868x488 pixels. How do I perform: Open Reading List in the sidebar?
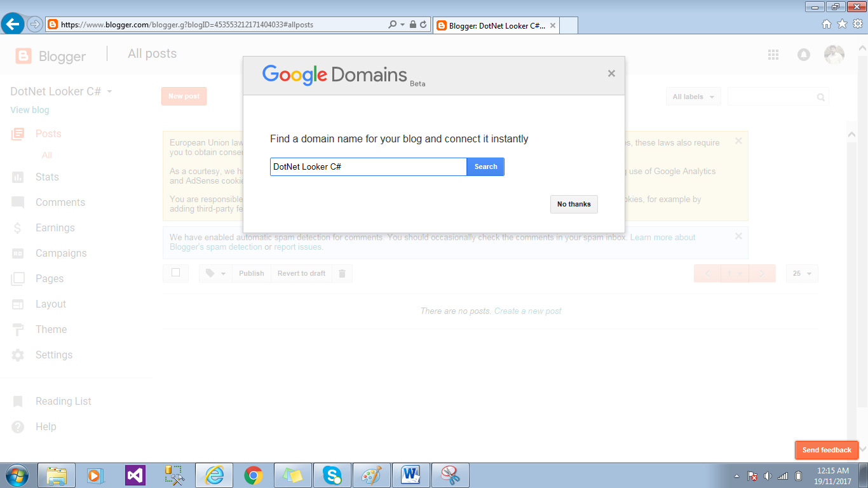64,401
